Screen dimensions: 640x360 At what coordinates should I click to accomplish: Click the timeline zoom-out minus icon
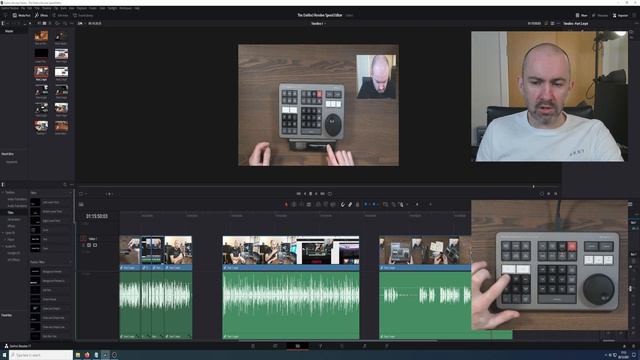tap(417, 204)
